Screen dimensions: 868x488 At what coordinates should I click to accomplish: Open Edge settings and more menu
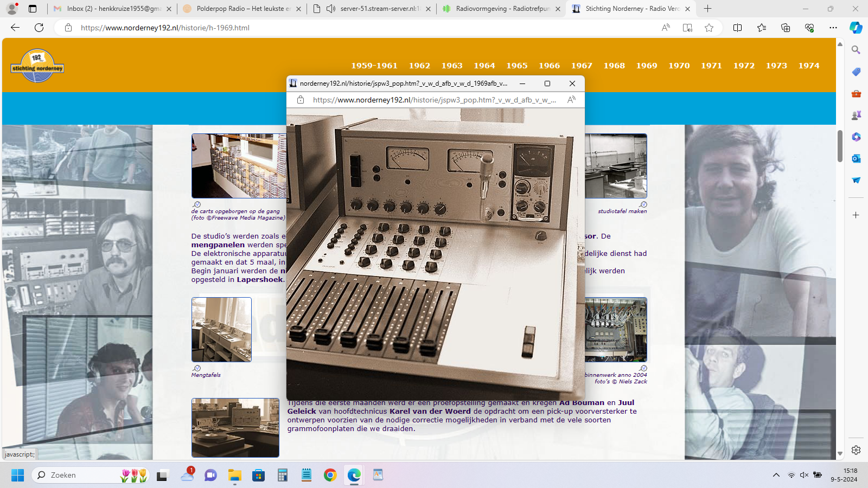click(833, 28)
